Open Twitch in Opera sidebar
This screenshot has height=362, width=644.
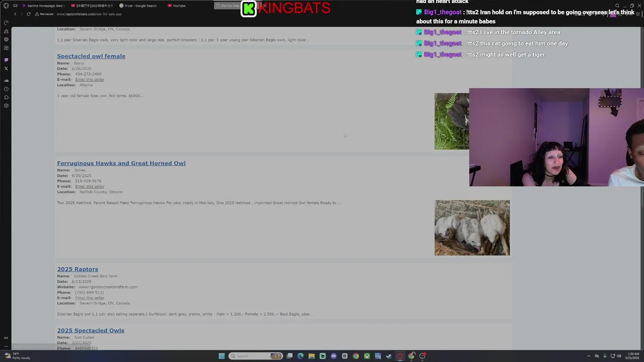pos(6,60)
